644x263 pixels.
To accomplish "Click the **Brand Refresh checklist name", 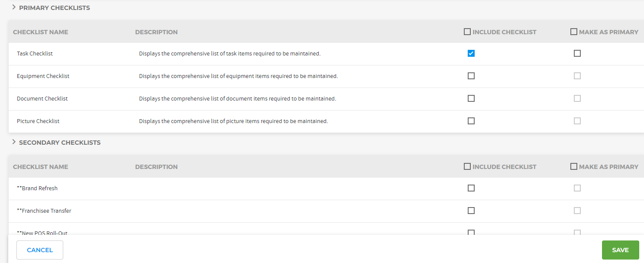I will click(37, 188).
